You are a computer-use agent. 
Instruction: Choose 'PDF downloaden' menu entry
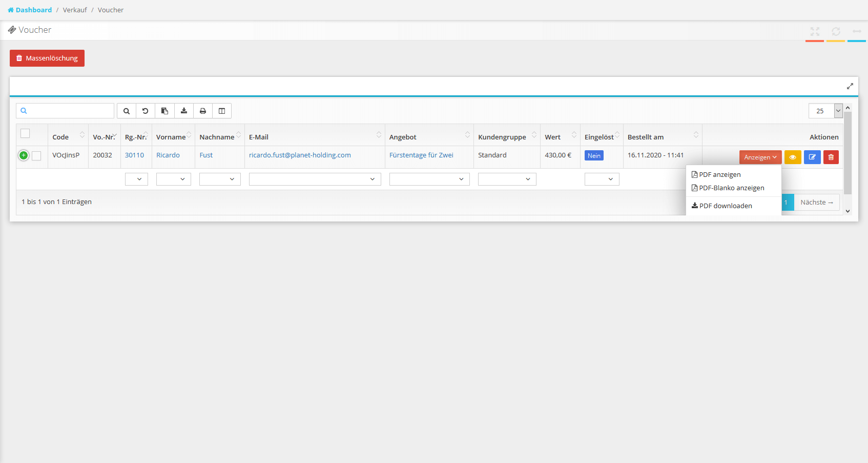pyautogui.click(x=725, y=206)
